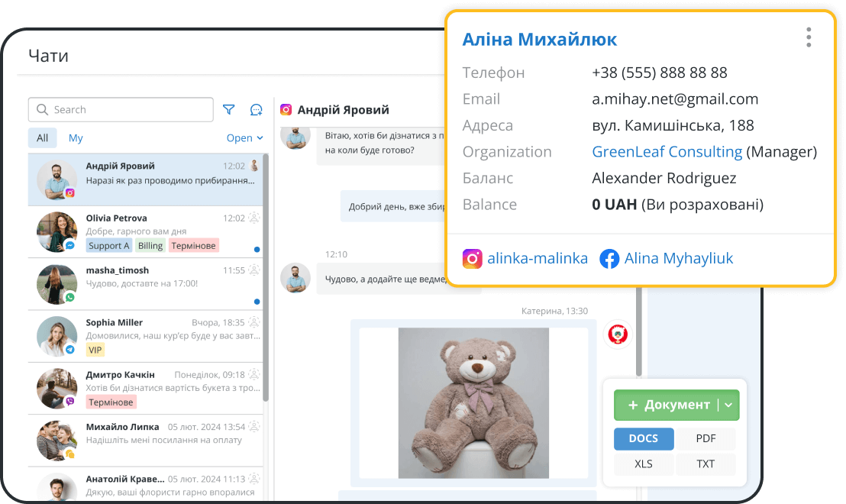The image size is (846, 504).
Task: Open the teddy bear image attachment
Action: click(x=473, y=402)
